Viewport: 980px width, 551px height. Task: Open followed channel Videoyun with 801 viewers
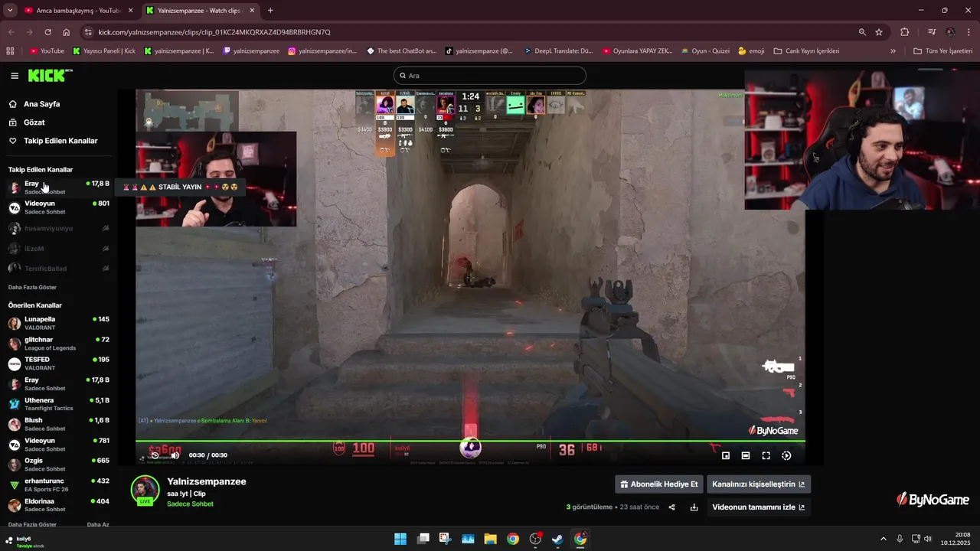coord(58,207)
